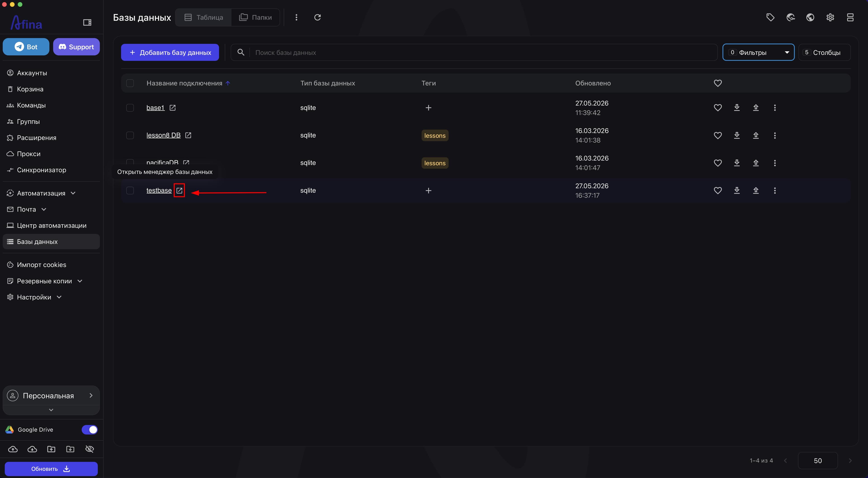Switch to Папки view tab
This screenshot has height=478, width=868.
click(x=255, y=17)
